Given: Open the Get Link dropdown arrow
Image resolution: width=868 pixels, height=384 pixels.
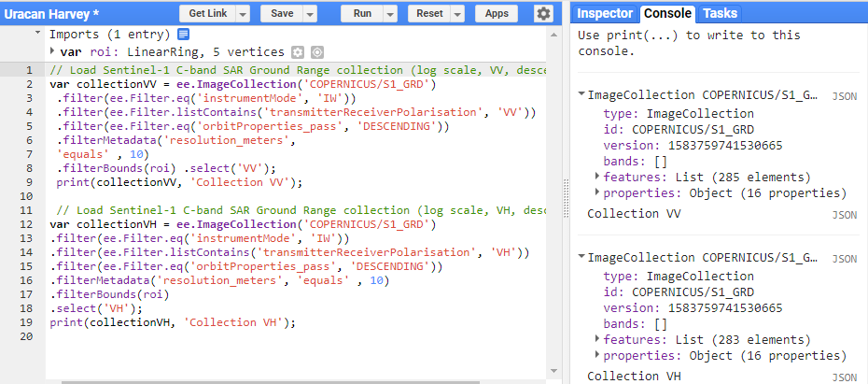Looking at the screenshot, I should tap(243, 14).
